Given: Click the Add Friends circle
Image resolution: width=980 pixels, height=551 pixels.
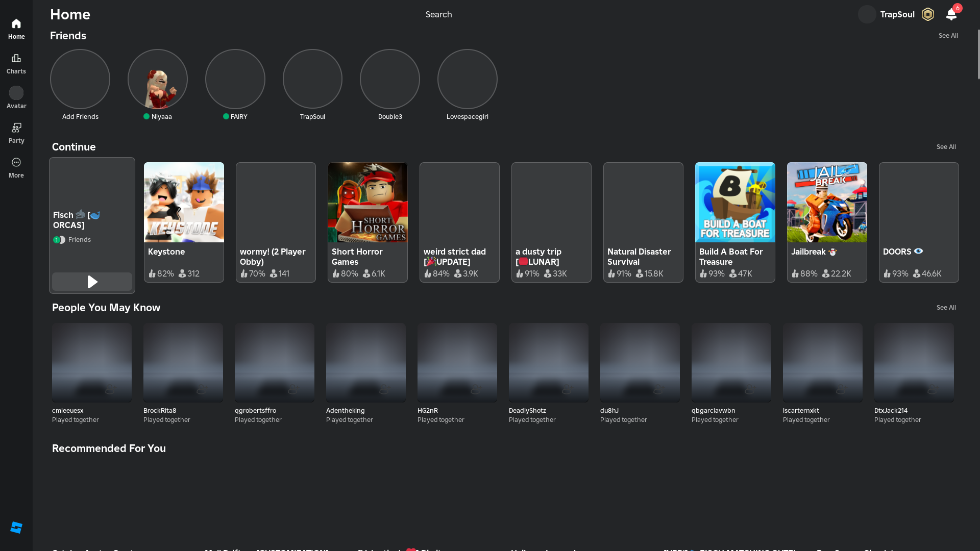Looking at the screenshot, I should [x=80, y=79].
